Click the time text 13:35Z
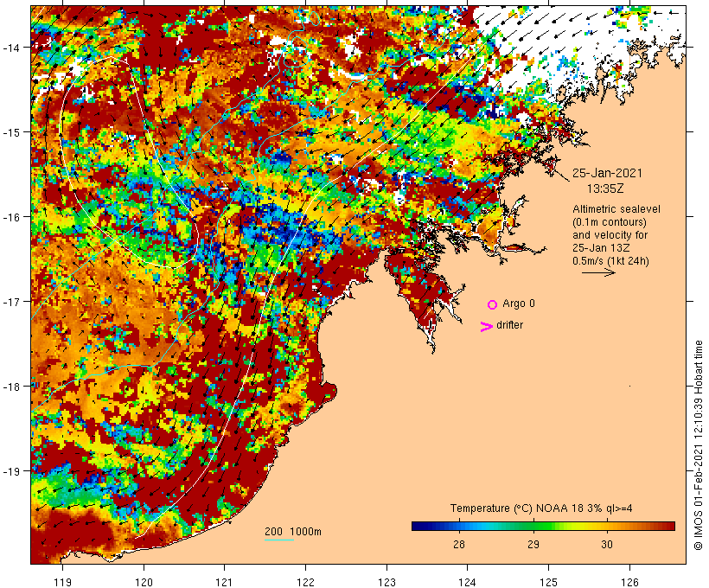The image size is (709, 588). pyautogui.click(x=605, y=189)
